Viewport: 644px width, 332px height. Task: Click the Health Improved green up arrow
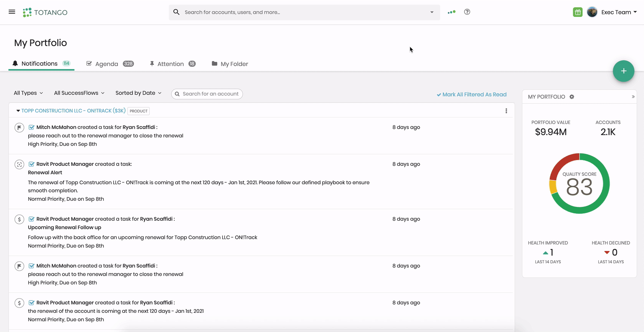tap(545, 253)
